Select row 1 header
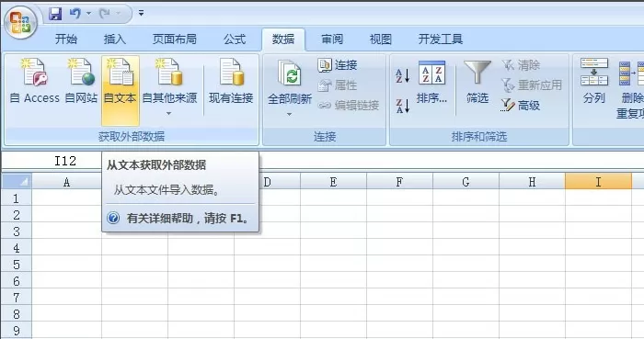This screenshot has width=644, height=339. point(17,198)
